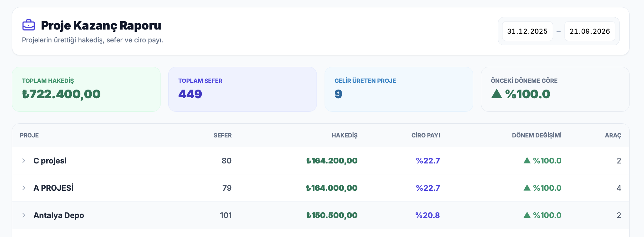The width and height of the screenshot is (644, 237).
Task: Click the ₺164.200,00 hakediş value
Action: click(x=332, y=161)
